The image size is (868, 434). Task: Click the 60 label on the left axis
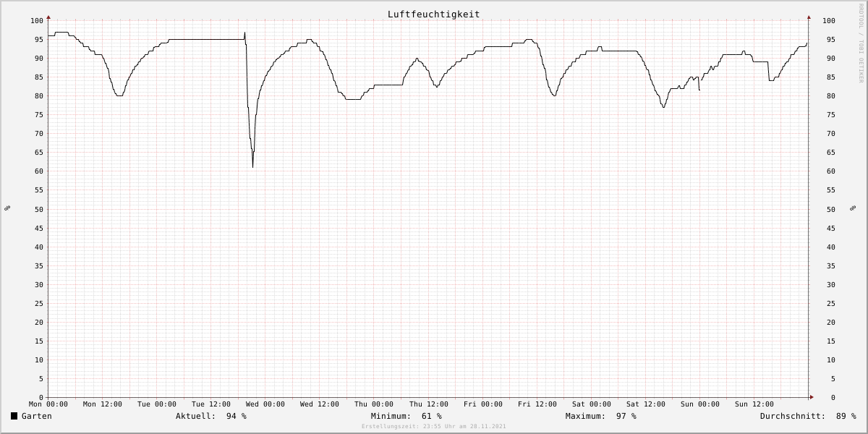pyautogui.click(x=40, y=171)
